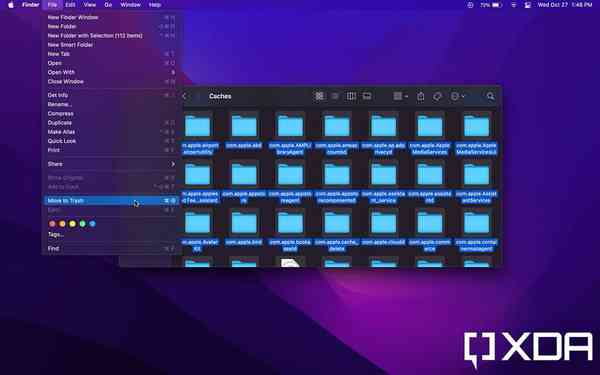Choose Close Window from File menu
This screenshot has width=600, height=375.
[111, 82]
